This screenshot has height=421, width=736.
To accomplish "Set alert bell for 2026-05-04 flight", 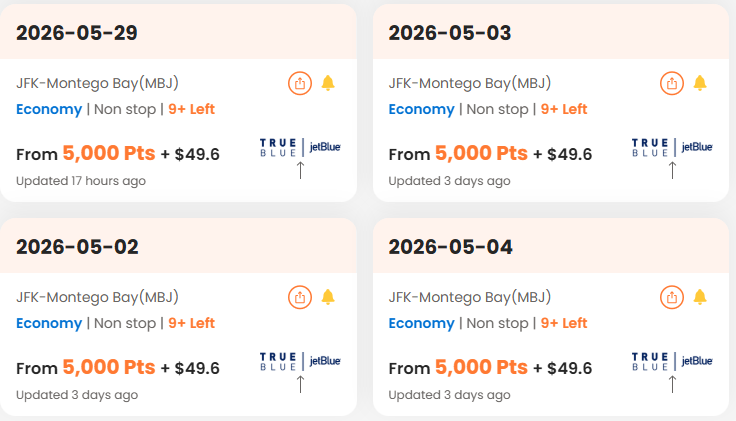I will point(700,297).
